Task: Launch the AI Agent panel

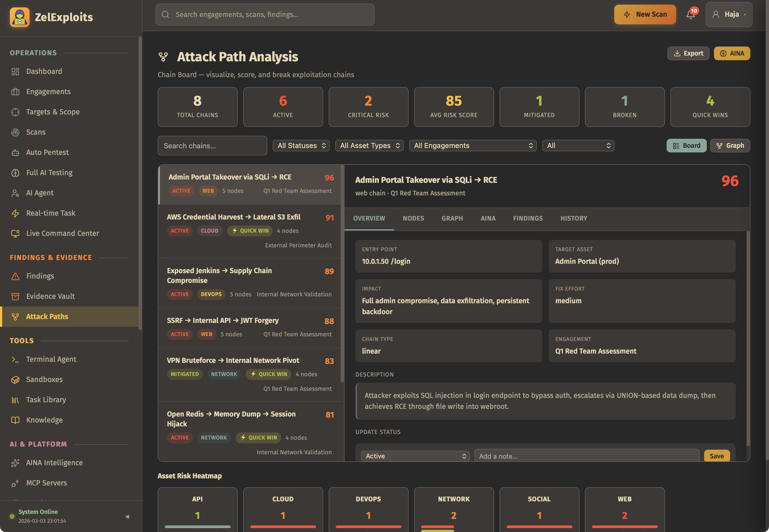Action: [x=40, y=193]
